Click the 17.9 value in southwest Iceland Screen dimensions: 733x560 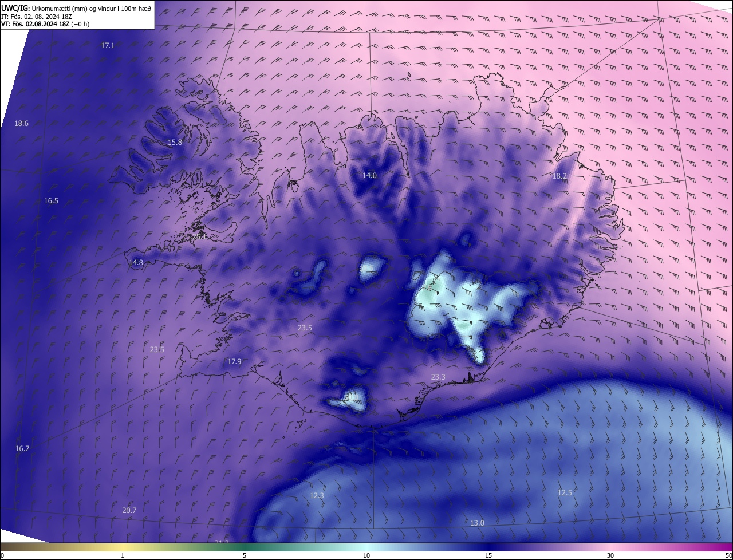pos(234,361)
